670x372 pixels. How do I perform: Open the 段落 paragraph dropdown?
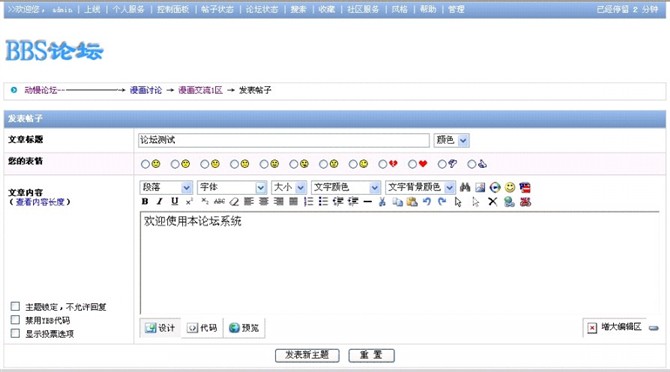tap(165, 187)
